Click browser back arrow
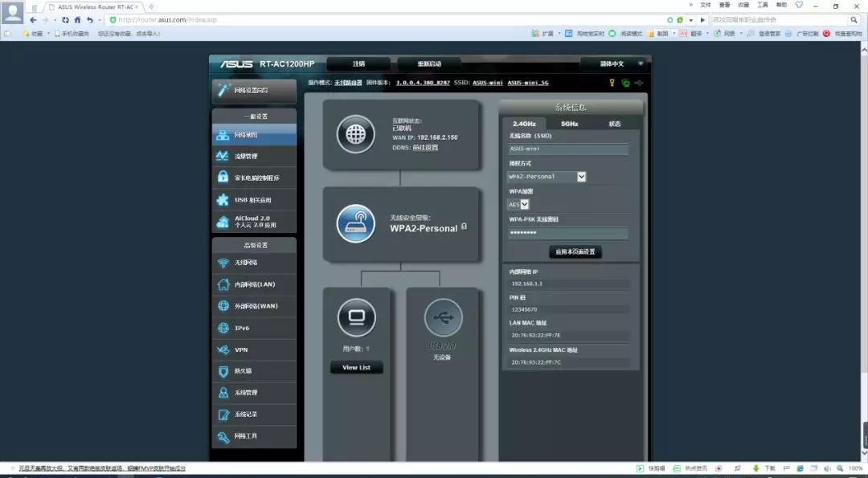The height and width of the screenshot is (478, 868). click(x=33, y=20)
